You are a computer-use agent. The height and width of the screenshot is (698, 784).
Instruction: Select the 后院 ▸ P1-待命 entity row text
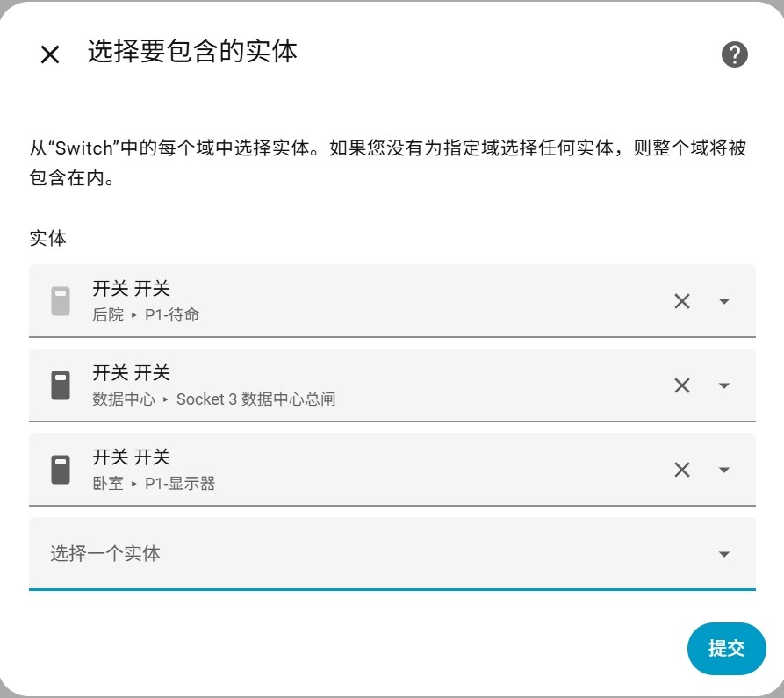pos(147,301)
